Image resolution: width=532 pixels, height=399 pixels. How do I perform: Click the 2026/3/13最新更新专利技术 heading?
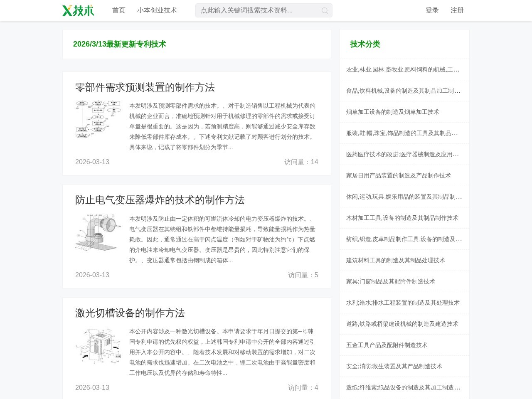click(119, 44)
